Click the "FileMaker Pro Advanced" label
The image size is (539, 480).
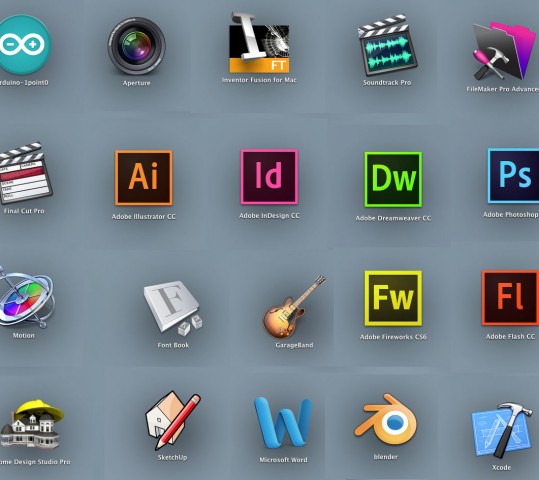coord(503,89)
